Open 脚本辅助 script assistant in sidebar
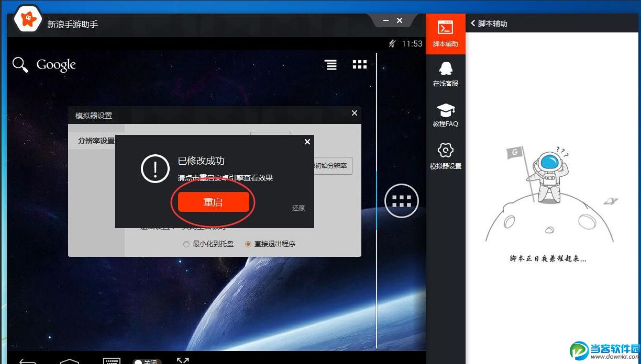This screenshot has height=364, width=641. click(x=446, y=34)
